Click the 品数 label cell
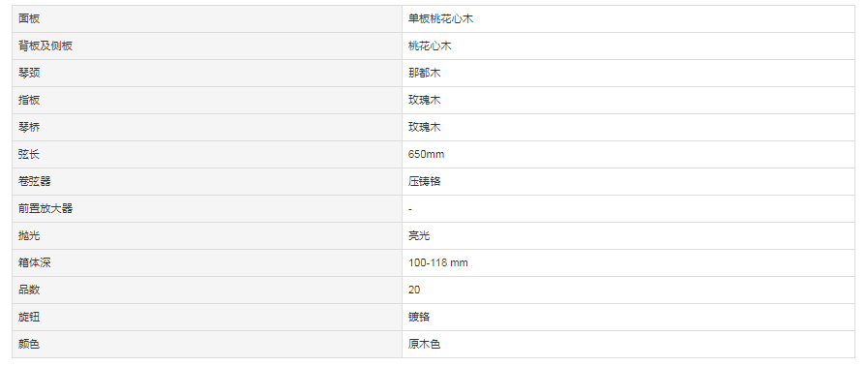Image resolution: width=868 pixels, height=367 pixels. pyautogui.click(x=207, y=291)
